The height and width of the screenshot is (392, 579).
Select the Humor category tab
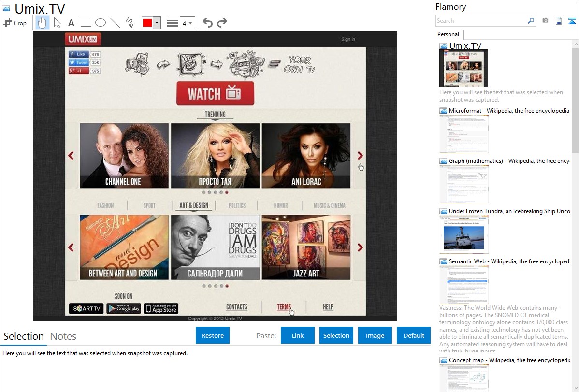(281, 205)
